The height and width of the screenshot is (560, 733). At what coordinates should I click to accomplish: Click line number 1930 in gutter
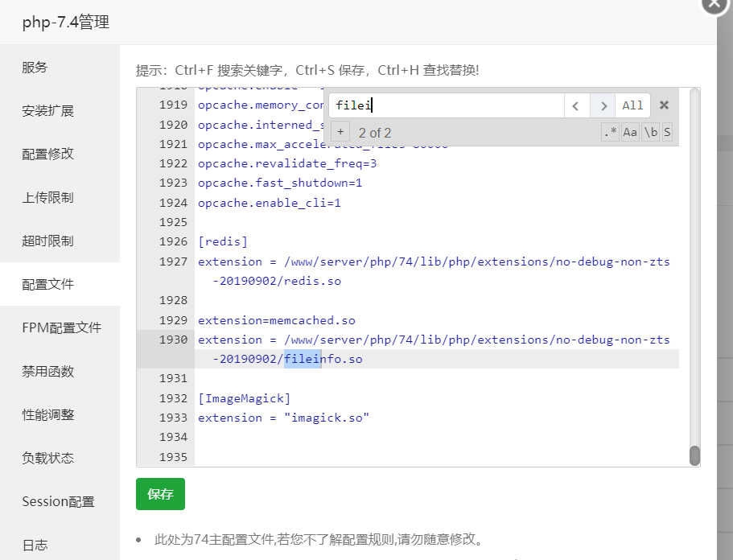point(173,340)
